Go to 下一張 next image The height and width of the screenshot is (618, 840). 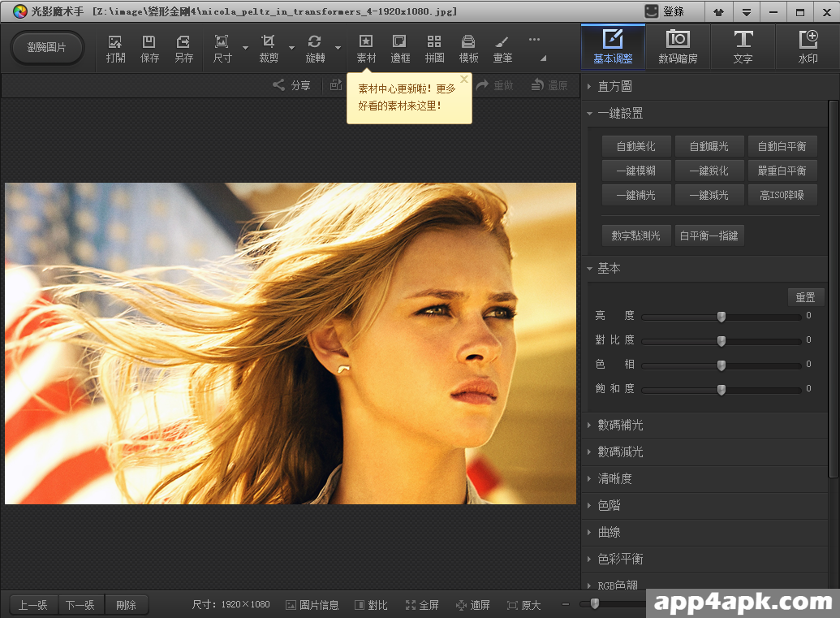(80, 605)
